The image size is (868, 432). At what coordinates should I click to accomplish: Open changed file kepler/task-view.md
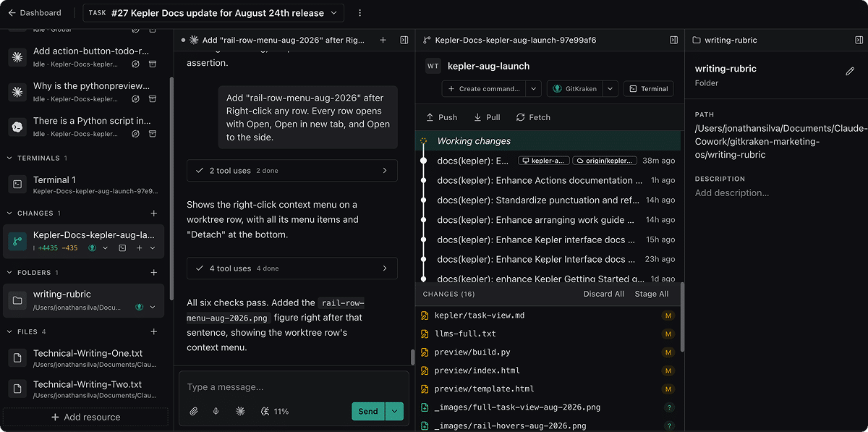(x=548, y=315)
